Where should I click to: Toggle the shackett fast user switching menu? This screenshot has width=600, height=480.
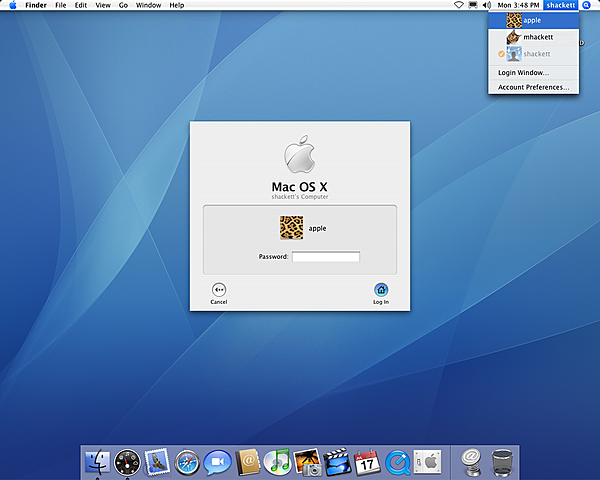pyautogui.click(x=561, y=5)
